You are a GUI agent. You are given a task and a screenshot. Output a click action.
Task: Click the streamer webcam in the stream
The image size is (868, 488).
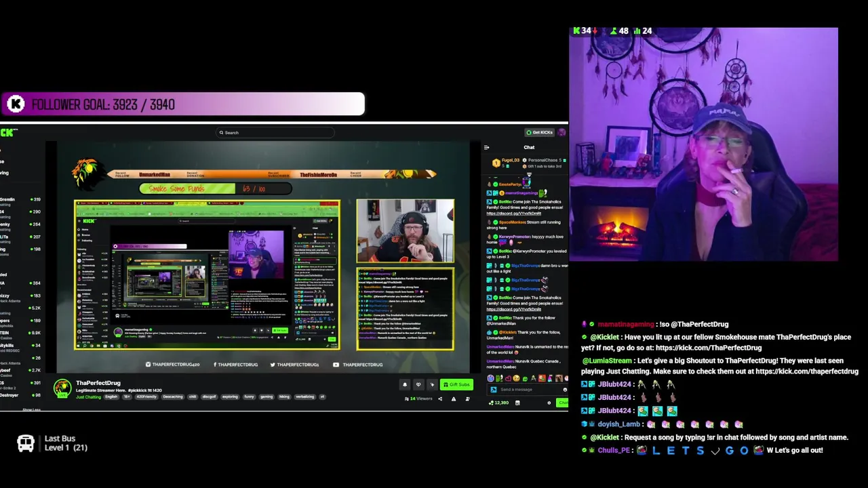406,230
